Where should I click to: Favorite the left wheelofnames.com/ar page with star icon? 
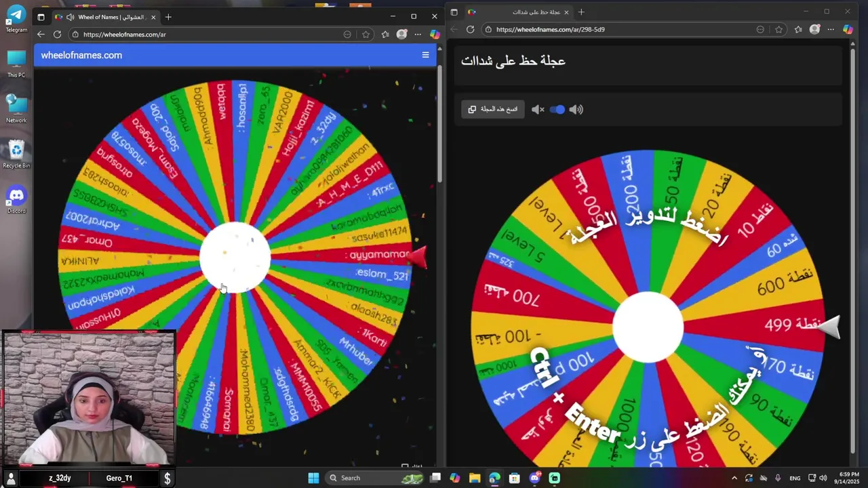[x=366, y=34]
